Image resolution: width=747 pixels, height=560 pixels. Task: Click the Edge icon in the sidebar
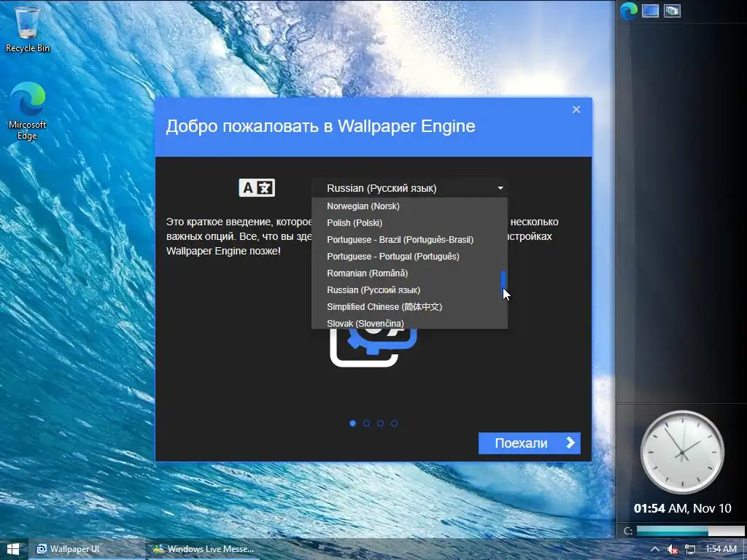pos(628,10)
